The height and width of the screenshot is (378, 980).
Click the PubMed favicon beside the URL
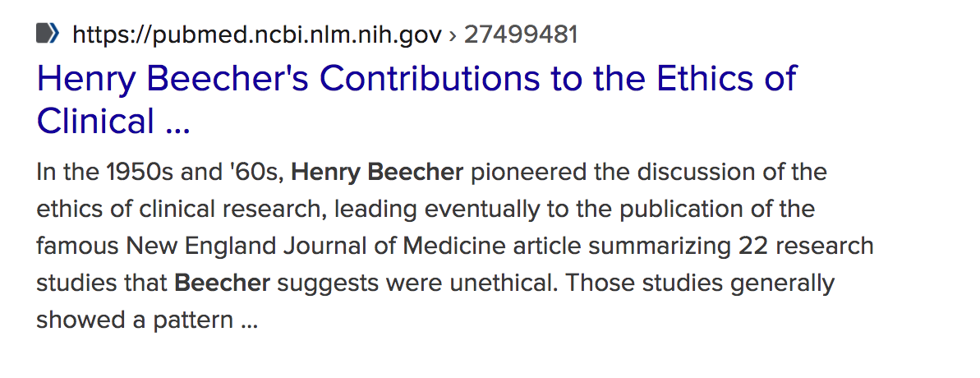[48, 33]
